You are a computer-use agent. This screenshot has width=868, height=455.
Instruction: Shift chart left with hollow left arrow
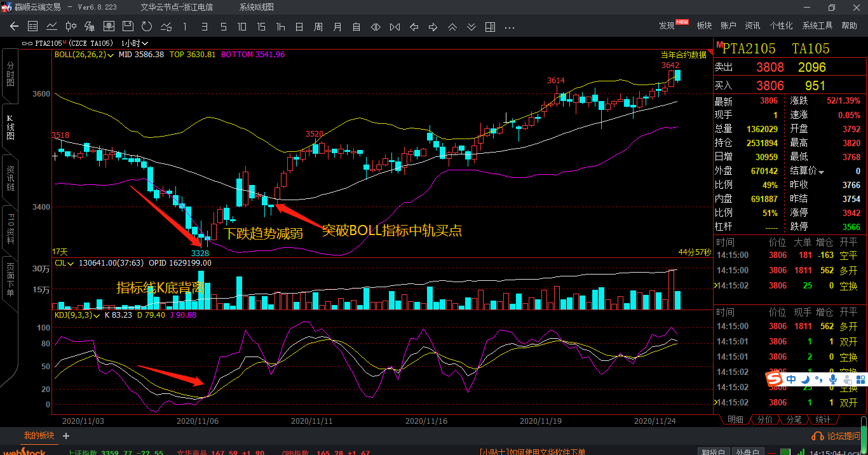coord(414,27)
